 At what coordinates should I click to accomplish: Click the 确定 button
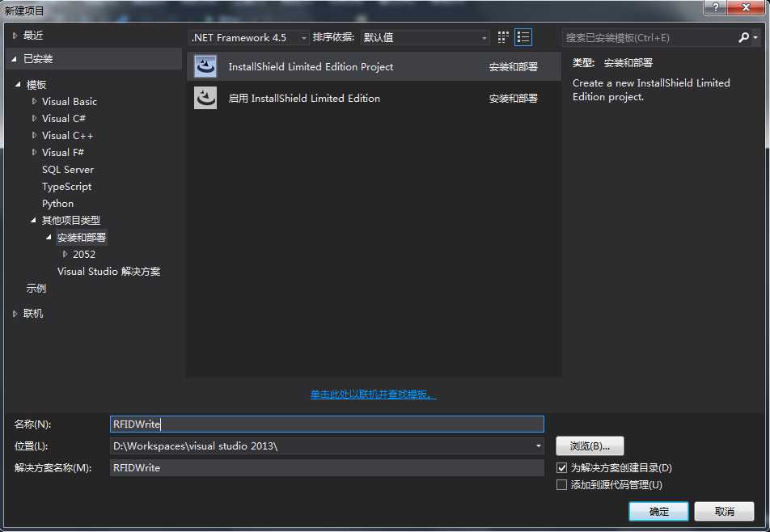coord(658,512)
